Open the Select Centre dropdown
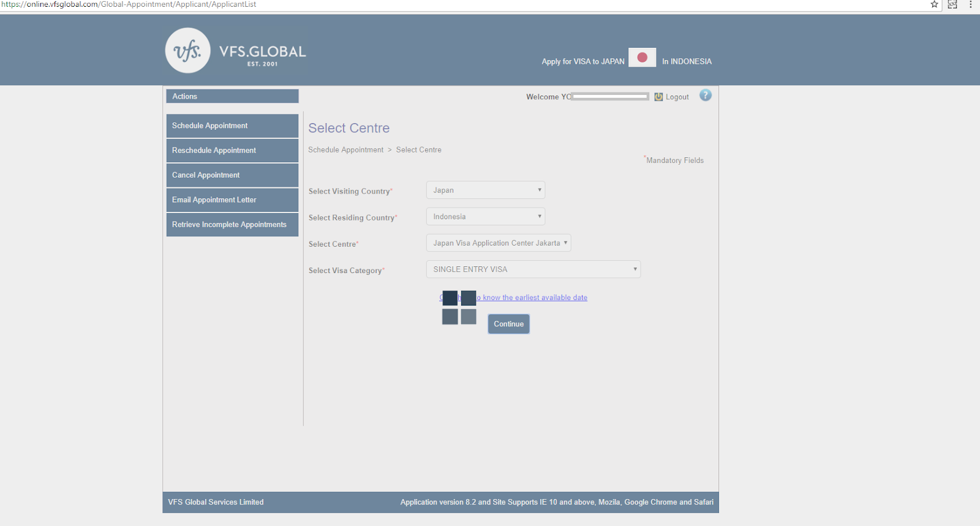The width and height of the screenshot is (980, 526). (499, 243)
